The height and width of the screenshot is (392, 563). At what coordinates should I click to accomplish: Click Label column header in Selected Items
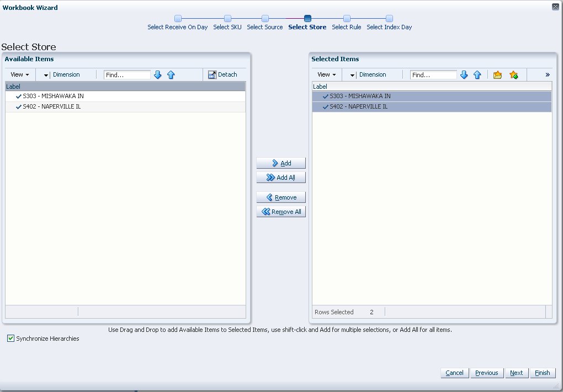click(432, 86)
